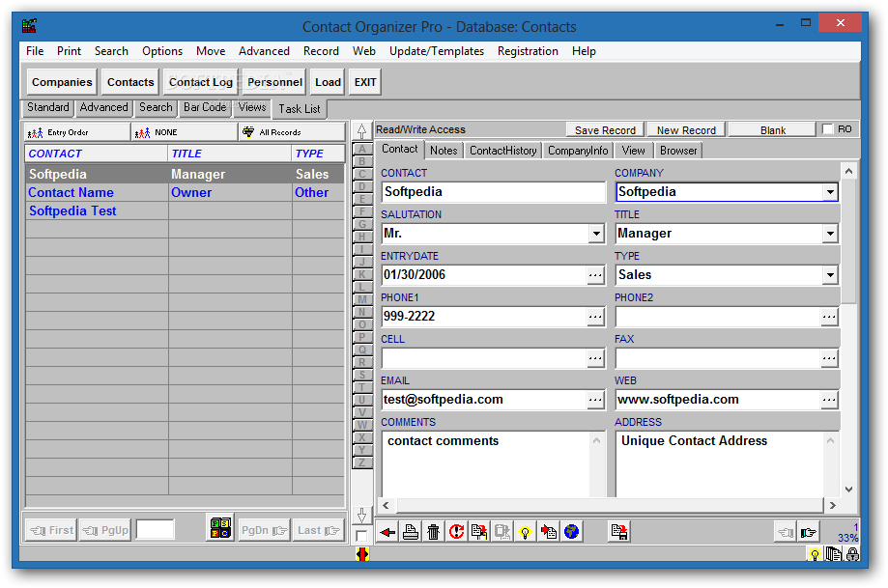Click the red circular exclamation refresh icon
This screenshot has width=888, height=588.
(456, 532)
